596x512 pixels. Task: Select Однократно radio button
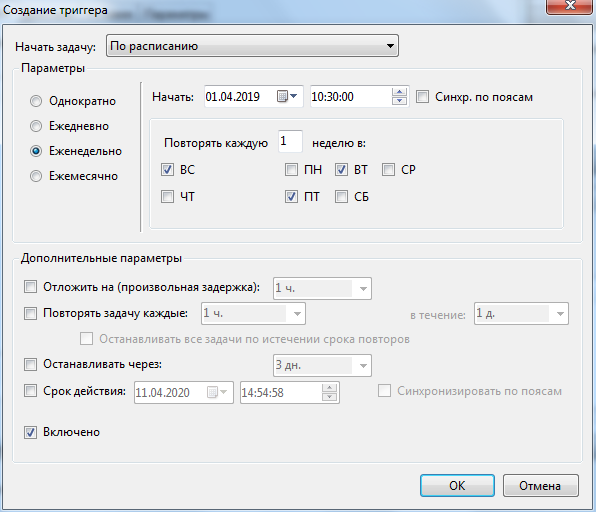click(x=36, y=101)
